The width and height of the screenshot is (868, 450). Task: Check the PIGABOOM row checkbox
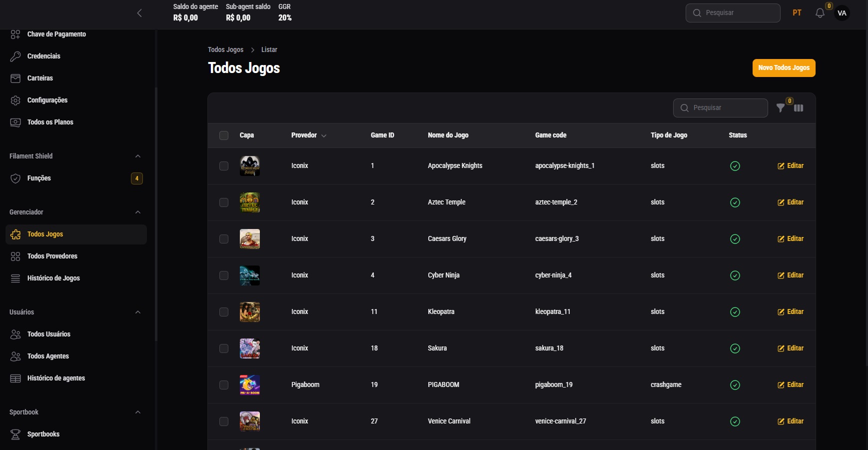pos(224,385)
